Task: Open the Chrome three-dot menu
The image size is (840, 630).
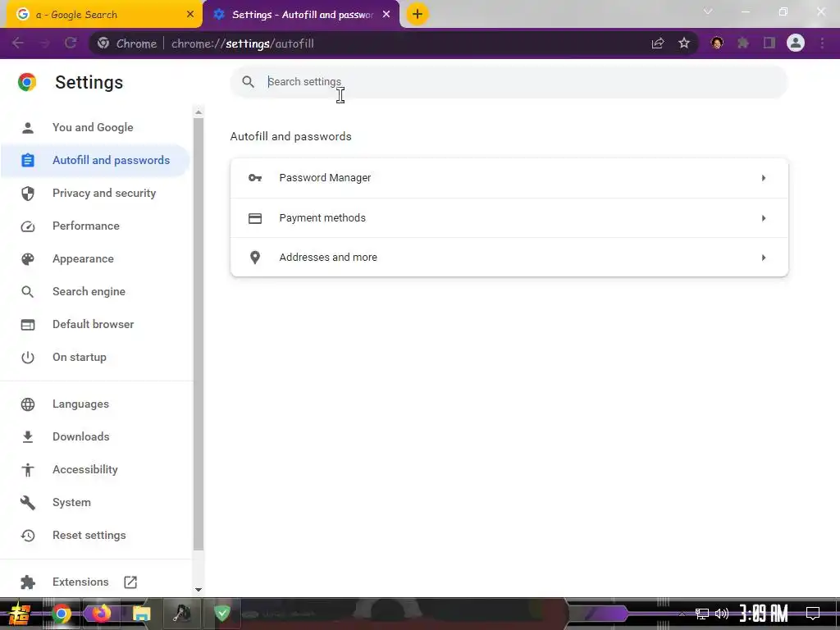Action: 822,43
